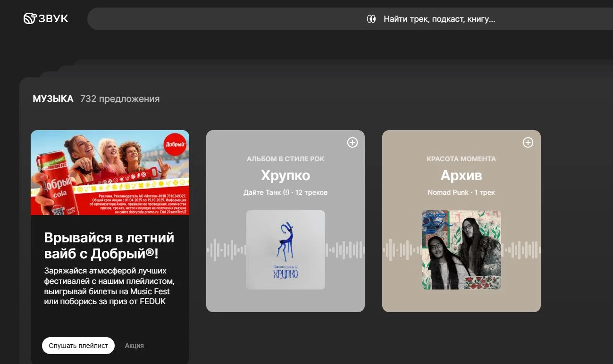Click the Хрупко album title
Image resolution: width=613 pixels, height=364 pixels.
tap(286, 176)
